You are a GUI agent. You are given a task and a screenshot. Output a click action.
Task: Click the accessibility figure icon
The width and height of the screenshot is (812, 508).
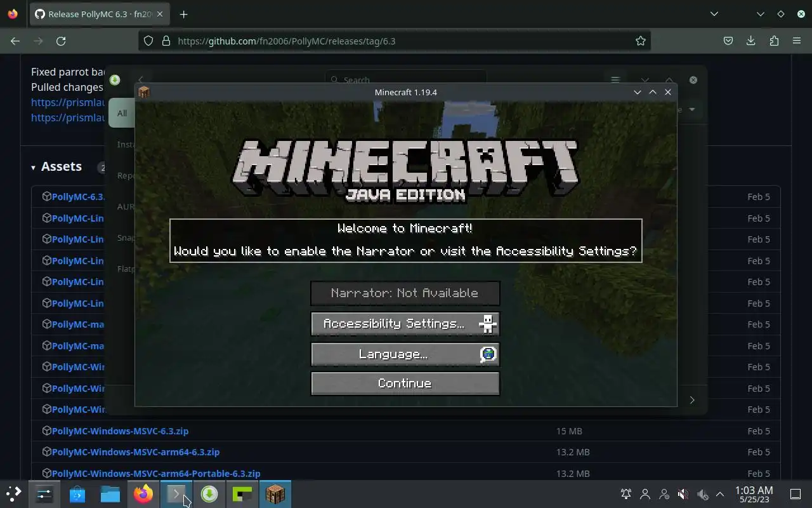coord(488,324)
